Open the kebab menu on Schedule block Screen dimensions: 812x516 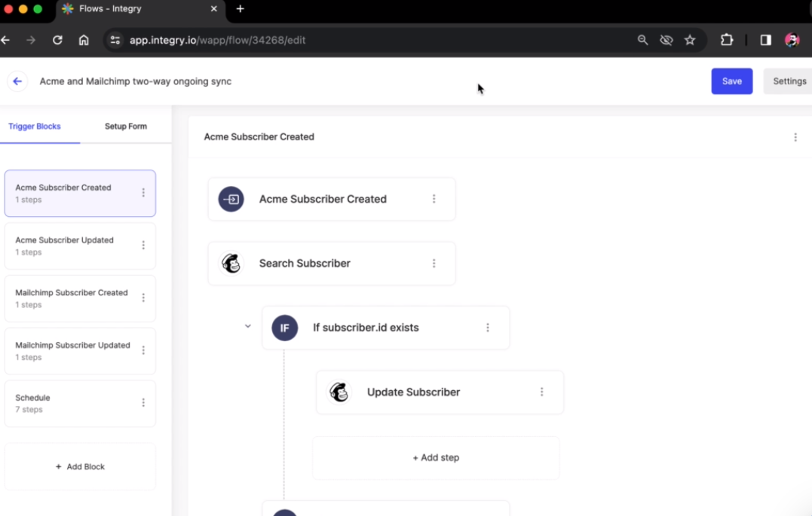(143, 403)
